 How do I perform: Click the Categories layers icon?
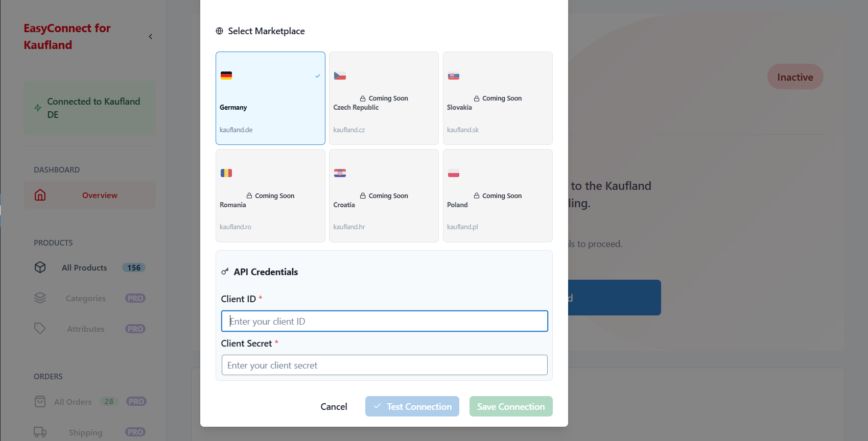(40, 298)
